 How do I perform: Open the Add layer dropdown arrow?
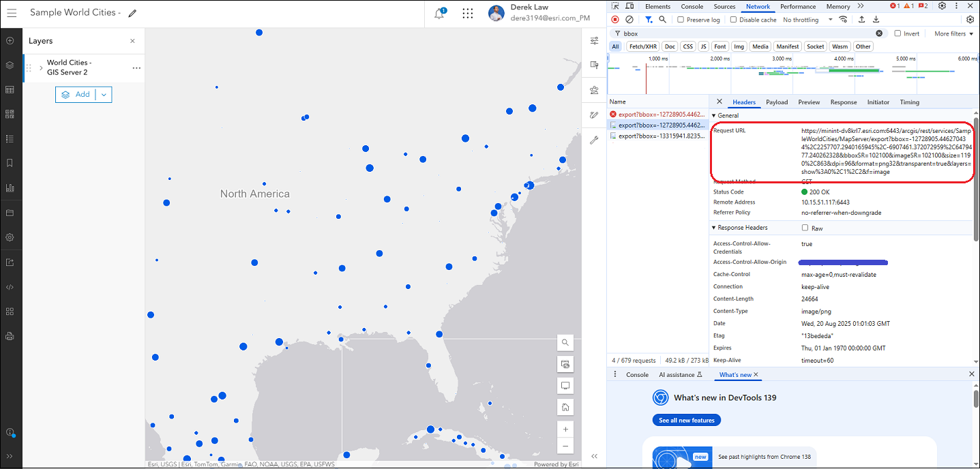pyautogui.click(x=104, y=95)
